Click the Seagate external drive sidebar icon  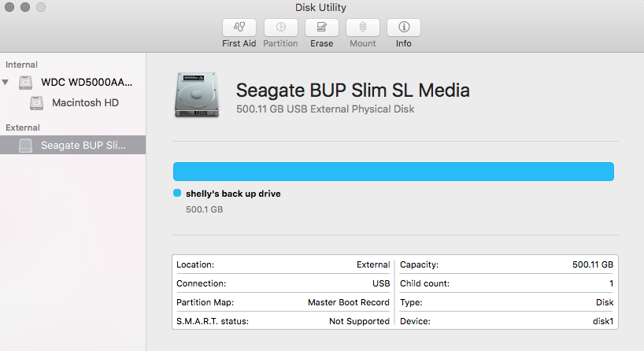[26, 146]
